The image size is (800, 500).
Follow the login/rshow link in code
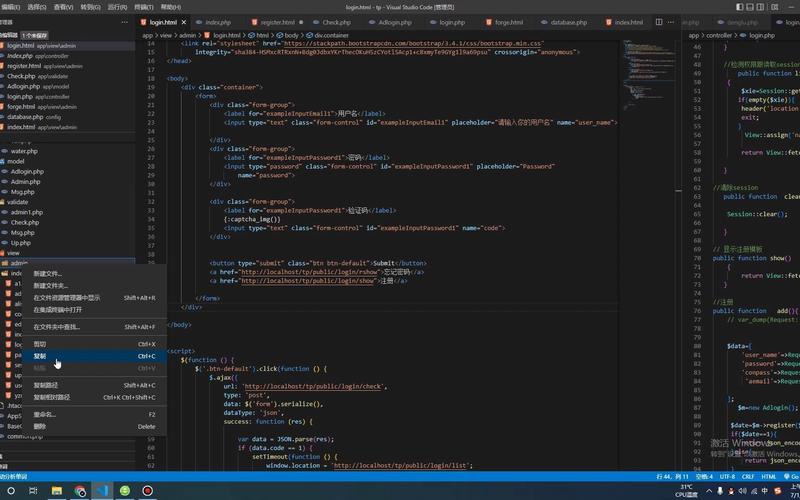[x=310, y=272]
